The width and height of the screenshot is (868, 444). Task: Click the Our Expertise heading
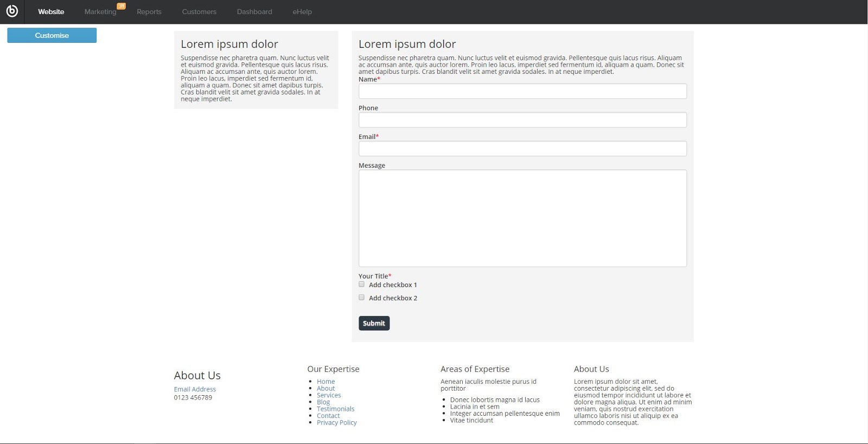[333, 369]
